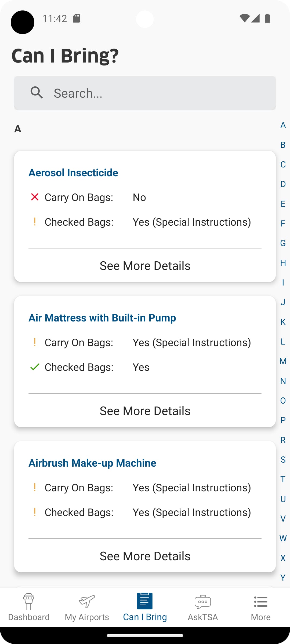
Task: Expand Airbrush Make-up Machine See More Details
Action: tap(145, 556)
